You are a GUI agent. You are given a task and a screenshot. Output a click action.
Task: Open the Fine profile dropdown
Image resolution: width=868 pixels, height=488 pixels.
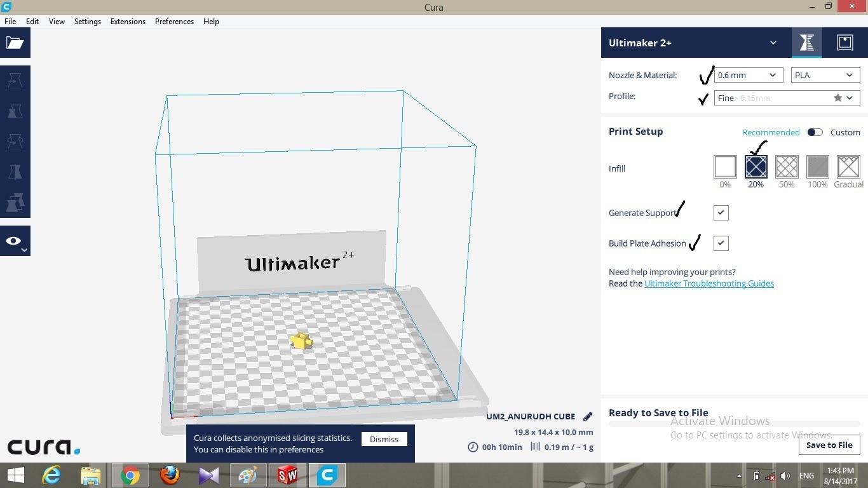(786, 98)
